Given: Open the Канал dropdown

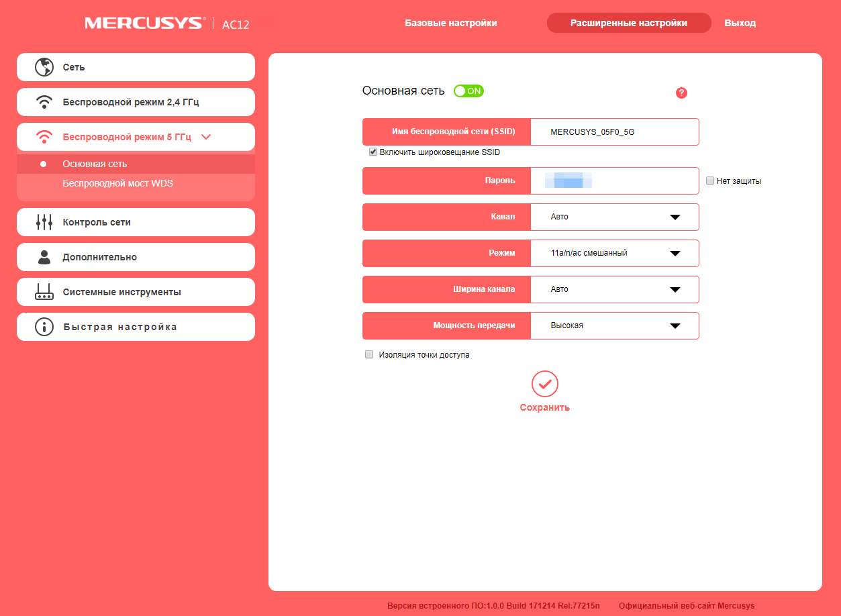Looking at the screenshot, I should 615,217.
